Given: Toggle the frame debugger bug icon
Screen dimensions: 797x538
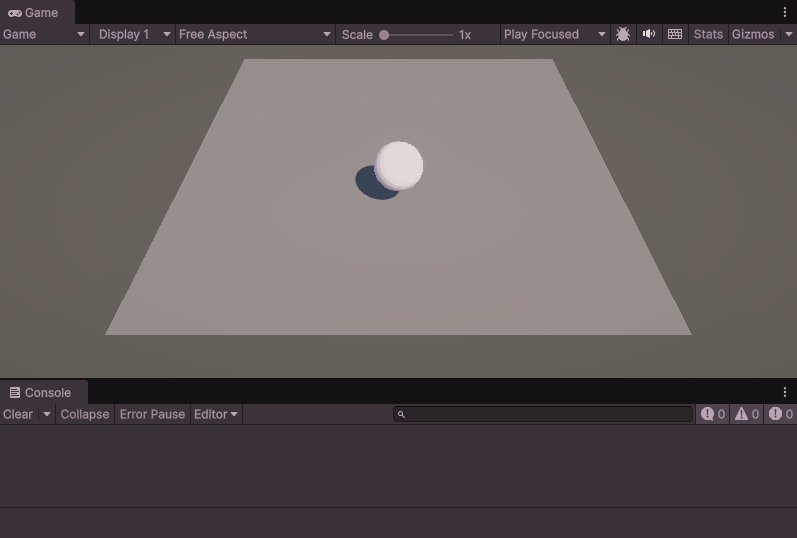Looking at the screenshot, I should coord(623,35).
